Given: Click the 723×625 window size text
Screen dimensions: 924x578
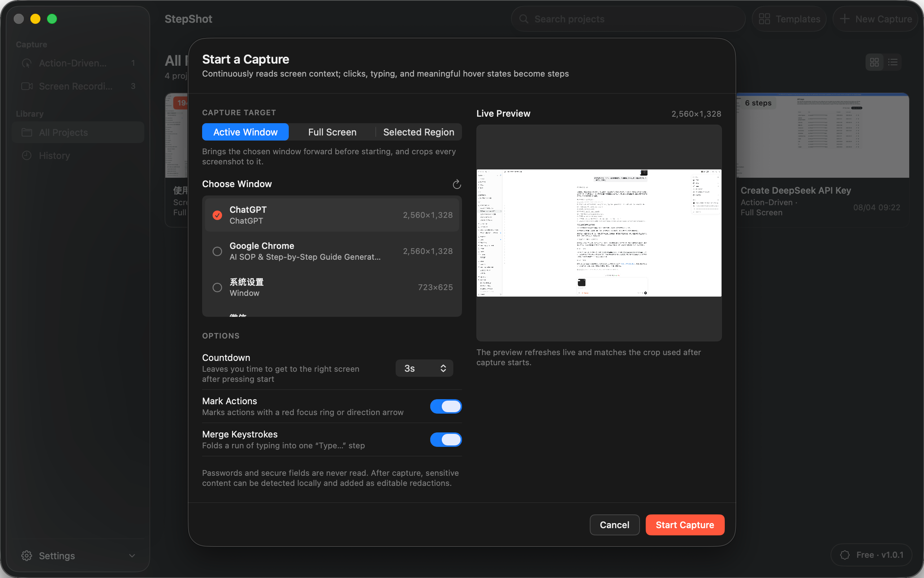Looking at the screenshot, I should coord(435,288).
